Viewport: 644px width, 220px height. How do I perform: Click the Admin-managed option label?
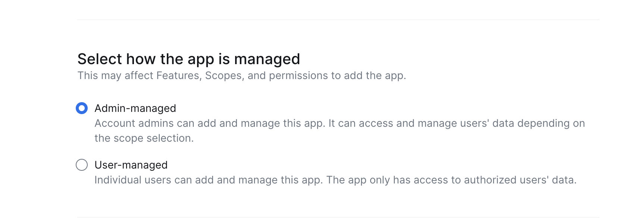[x=135, y=108]
